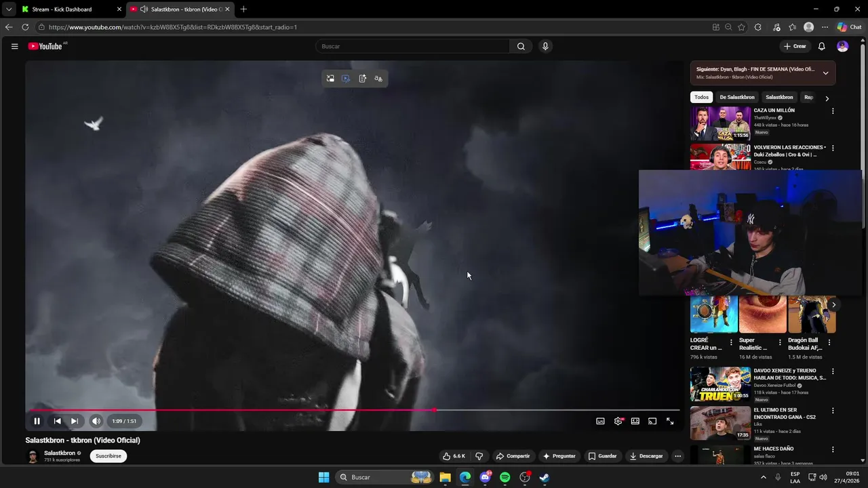Show more filter chips with the arrow
This screenshot has width=868, height=488.
coord(827,98)
